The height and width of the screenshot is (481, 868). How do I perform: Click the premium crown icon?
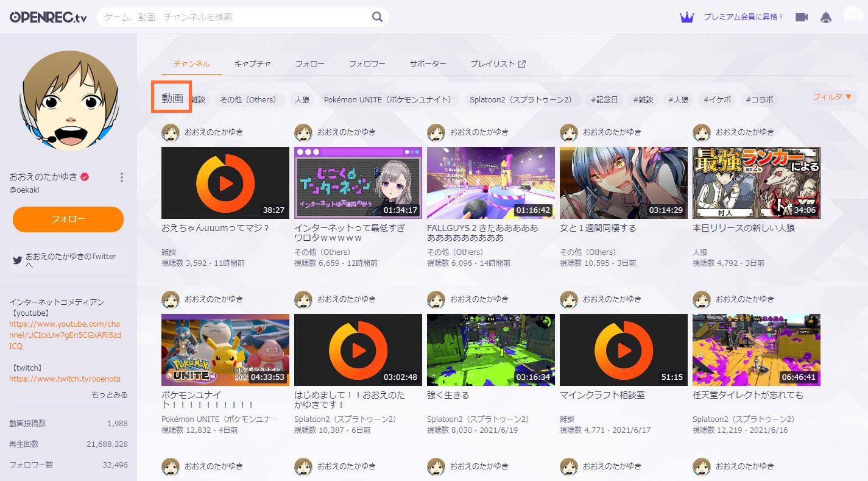click(x=687, y=17)
